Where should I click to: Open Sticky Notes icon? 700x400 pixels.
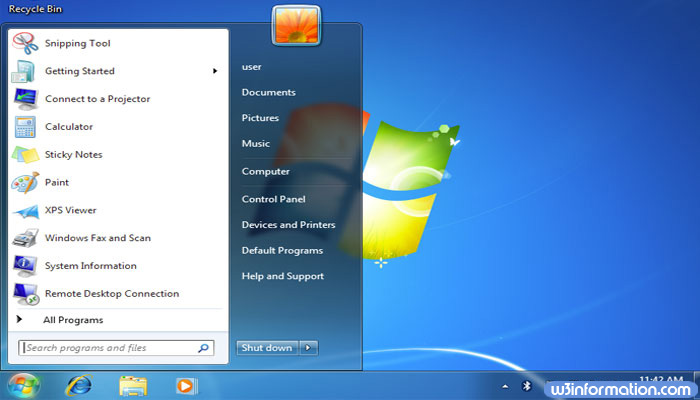click(25, 155)
